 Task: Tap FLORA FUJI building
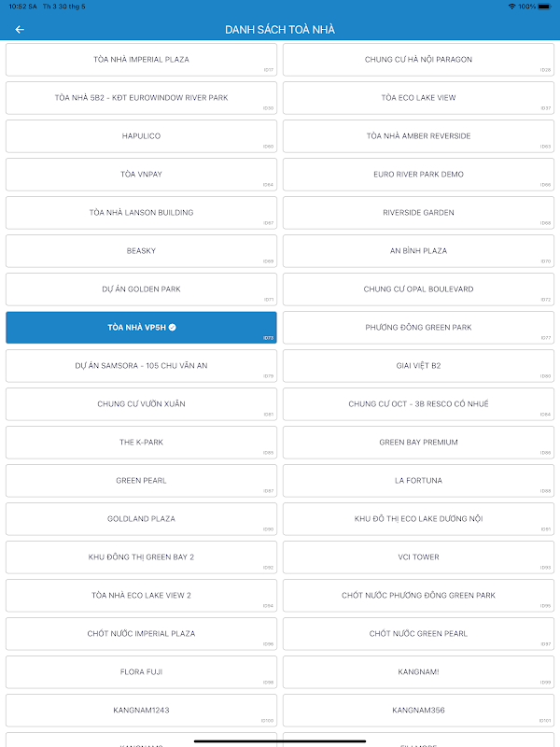click(x=141, y=672)
